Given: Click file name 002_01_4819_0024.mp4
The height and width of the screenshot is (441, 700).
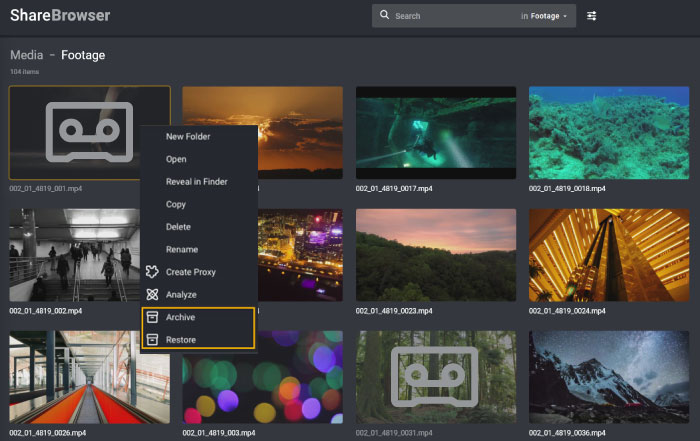Looking at the screenshot, I should [567, 311].
